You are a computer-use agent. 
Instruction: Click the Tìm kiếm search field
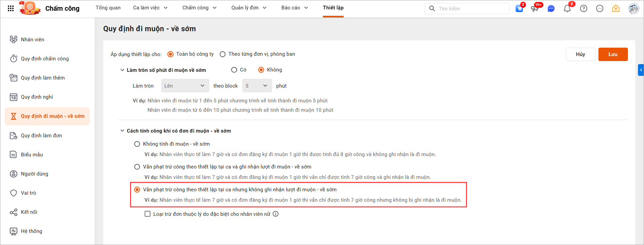[x=467, y=8]
